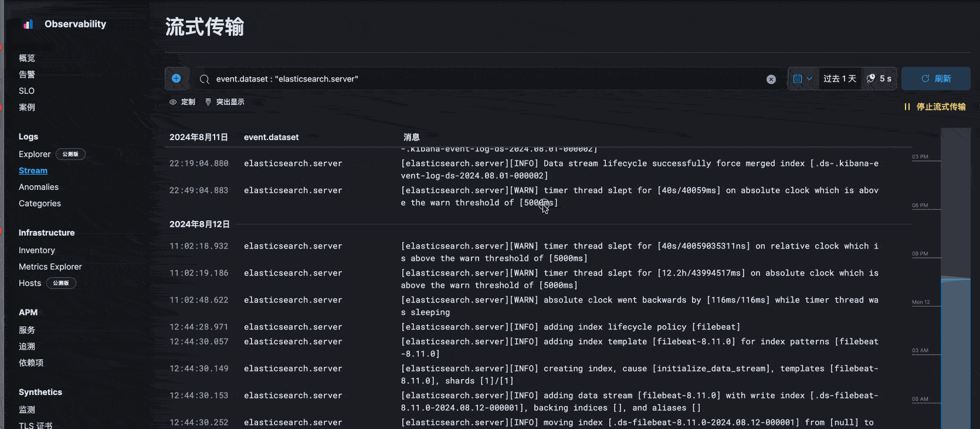
Task: Click the Observability title
Action: pos(75,24)
